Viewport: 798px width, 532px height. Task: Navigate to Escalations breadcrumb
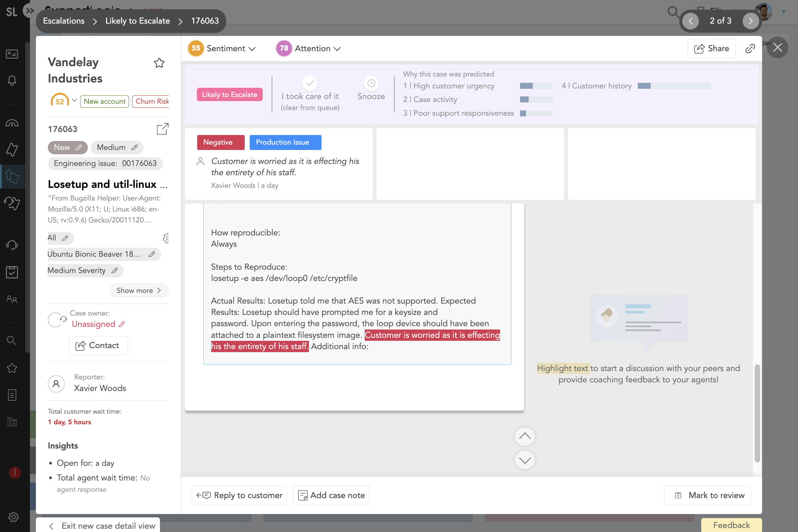64,21
